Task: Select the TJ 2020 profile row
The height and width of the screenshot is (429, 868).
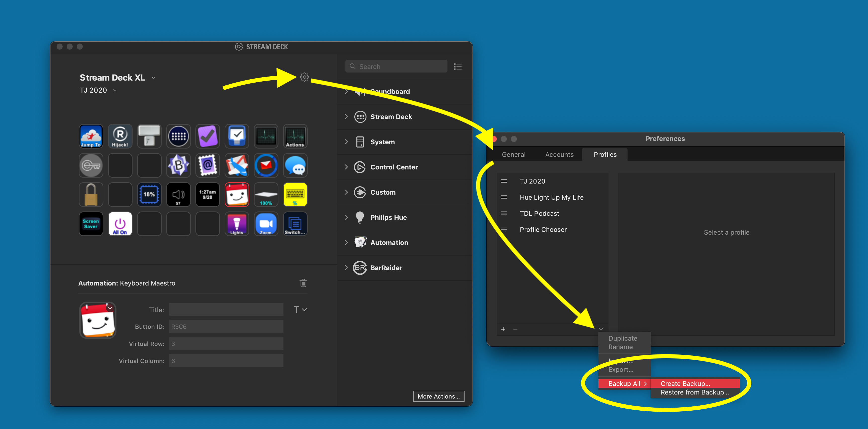Action: pyautogui.click(x=552, y=182)
